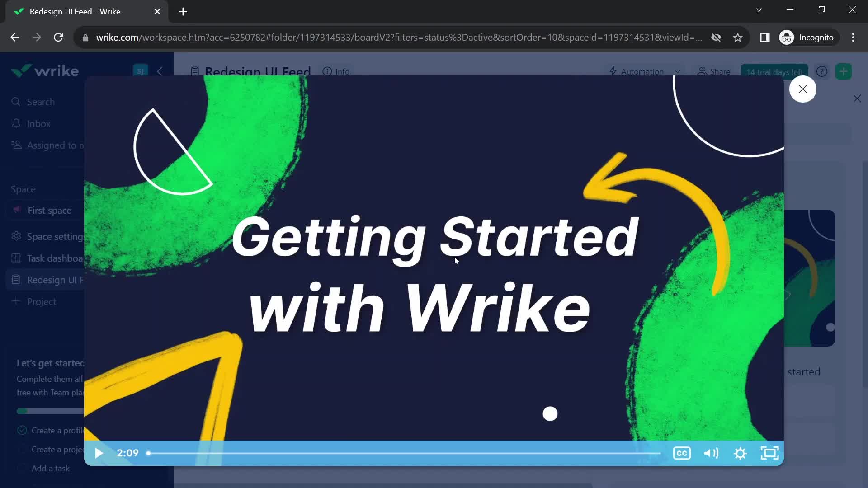Image resolution: width=868 pixels, height=488 pixels.
Task: Play the Getting Started video
Action: 99,453
